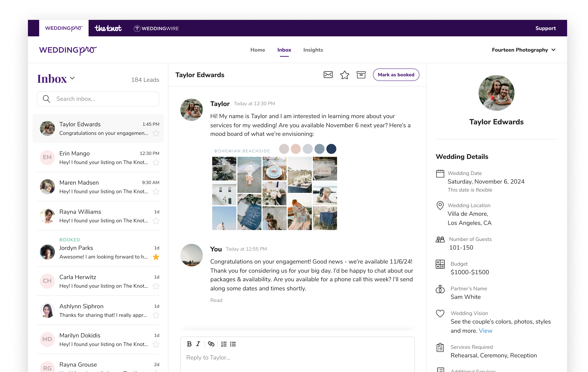Insert a link in the reply editor
This screenshot has height=372, width=588.
point(211,344)
